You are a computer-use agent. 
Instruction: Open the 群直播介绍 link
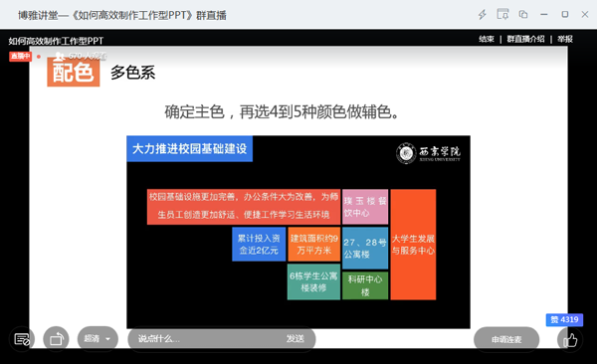pos(525,39)
